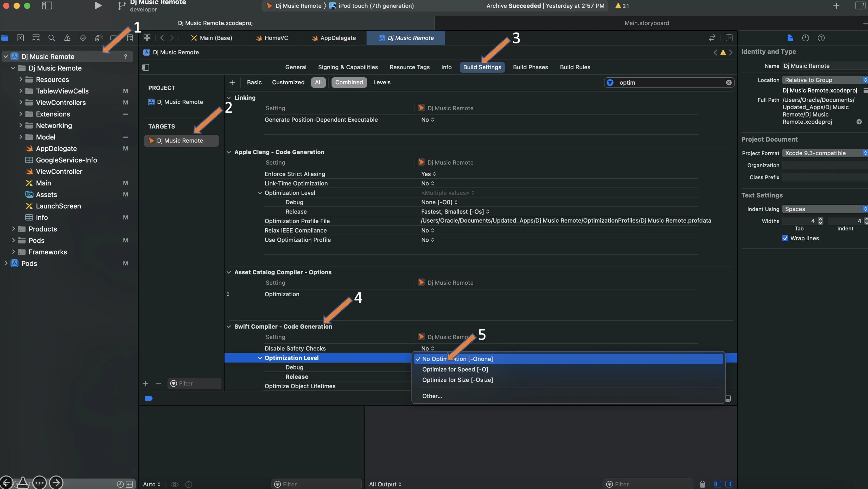Click the Run play button

click(x=98, y=6)
